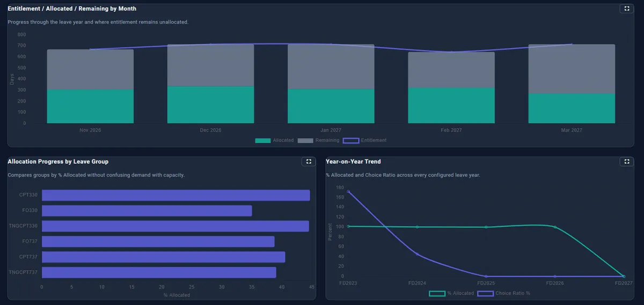Click the FD2025 axis label
The image size is (644, 305).
coord(486,282)
